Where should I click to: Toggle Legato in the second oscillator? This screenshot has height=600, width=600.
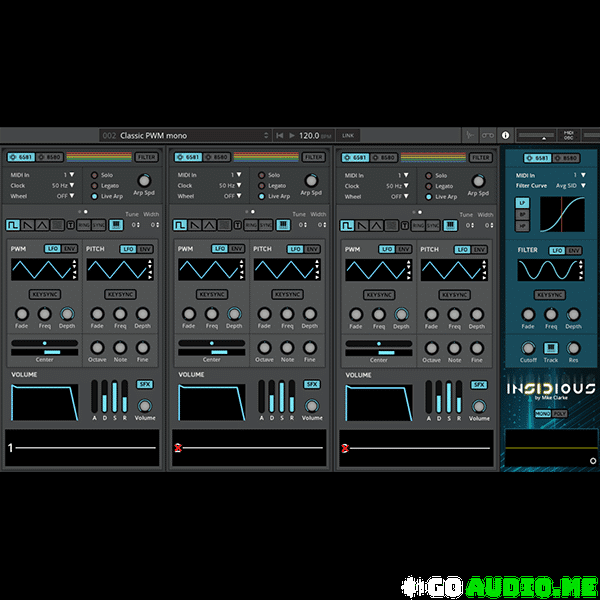pos(262,186)
